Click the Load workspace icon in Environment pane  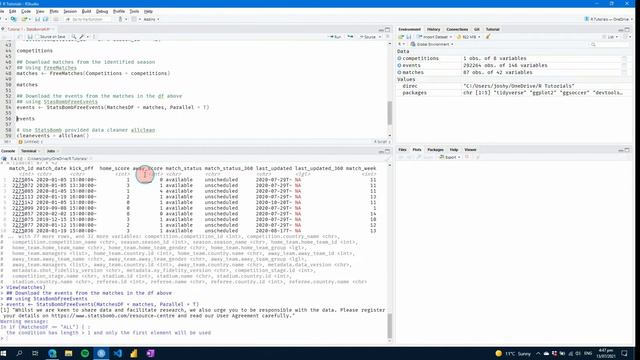point(401,37)
